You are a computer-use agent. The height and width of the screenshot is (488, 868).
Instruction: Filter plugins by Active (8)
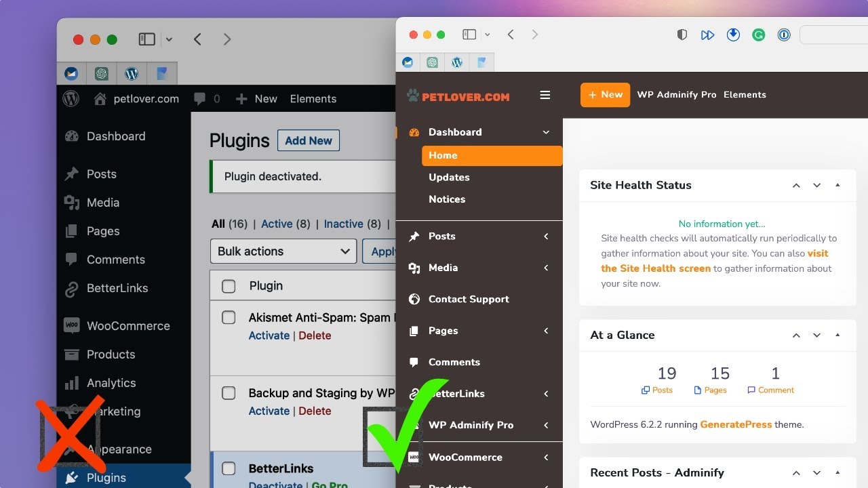click(x=285, y=224)
